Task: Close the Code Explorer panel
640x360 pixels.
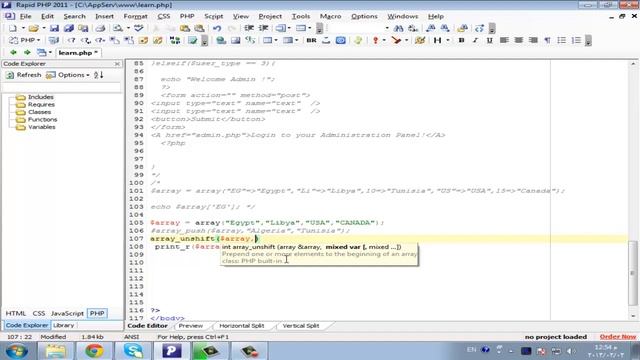Action: 117,64
